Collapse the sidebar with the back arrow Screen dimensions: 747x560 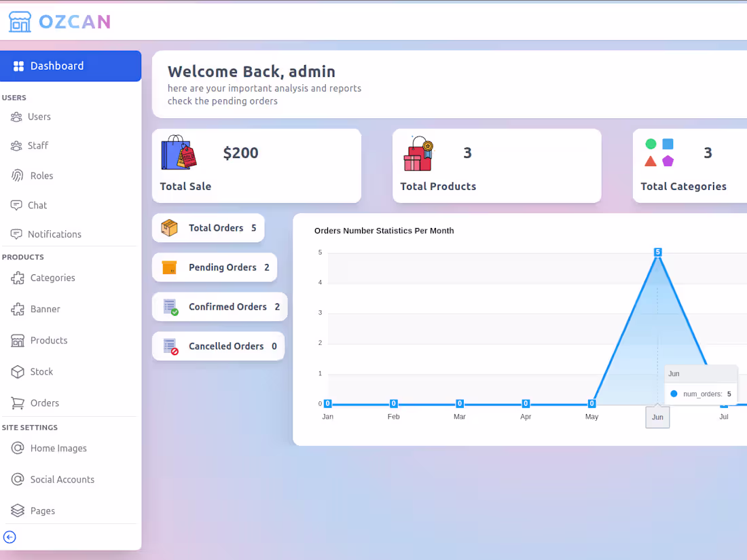coord(10,537)
